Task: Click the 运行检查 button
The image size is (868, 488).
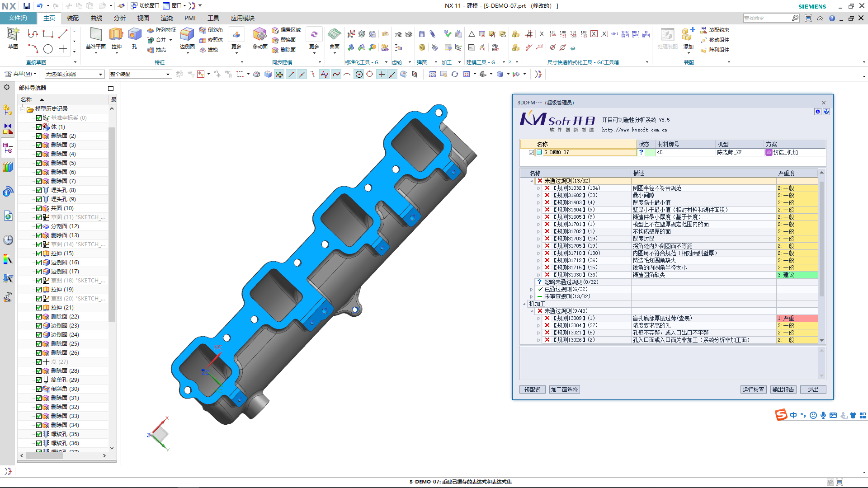Action: tap(753, 389)
